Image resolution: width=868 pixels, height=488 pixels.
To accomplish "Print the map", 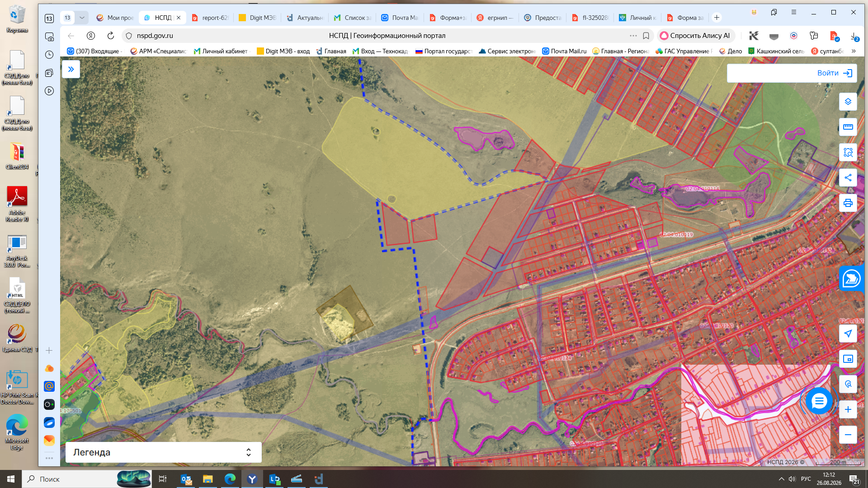I will (x=848, y=203).
